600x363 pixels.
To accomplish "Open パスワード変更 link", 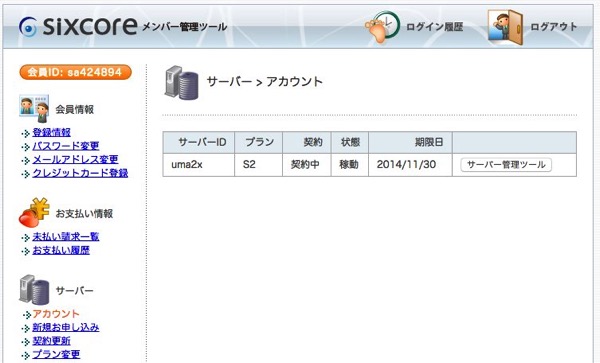I will coord(65,146).
